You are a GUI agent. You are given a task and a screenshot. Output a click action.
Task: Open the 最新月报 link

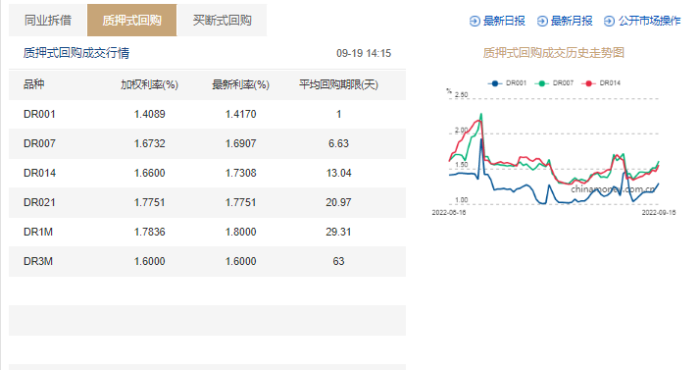[571, 21]
